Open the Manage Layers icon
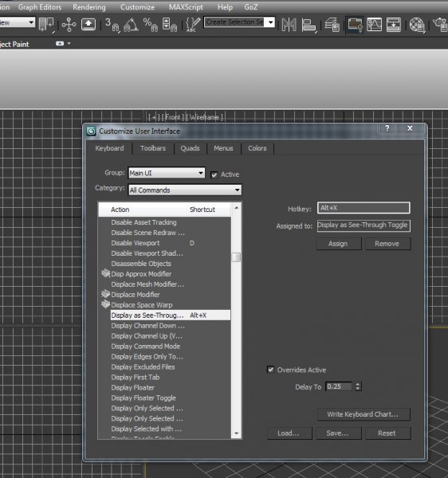Viewport: 448px width, 478px height. coord(332,25)
